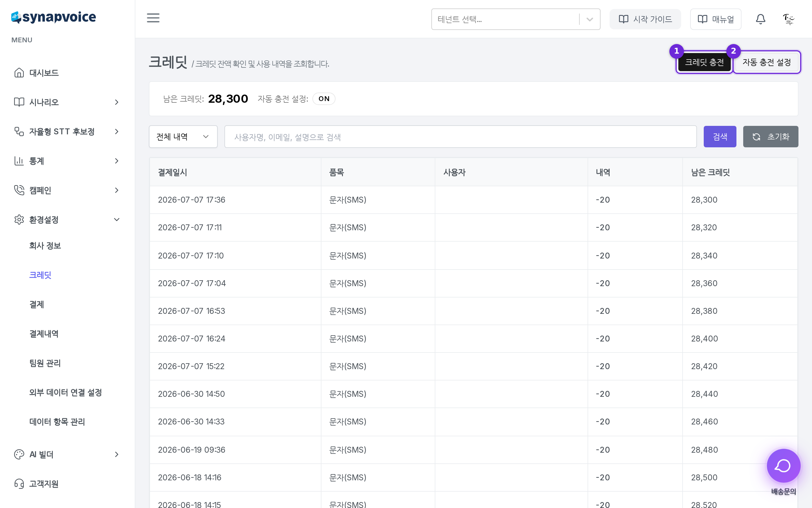The width and height of the screenshot is (812, 508).
Task: Expand the 통계 submenu chevron
Action: 117,161
